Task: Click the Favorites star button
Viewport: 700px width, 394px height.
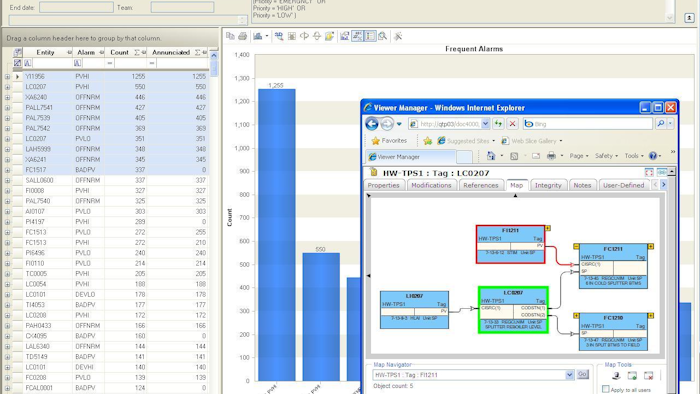Action: click(x=389, y=141)
